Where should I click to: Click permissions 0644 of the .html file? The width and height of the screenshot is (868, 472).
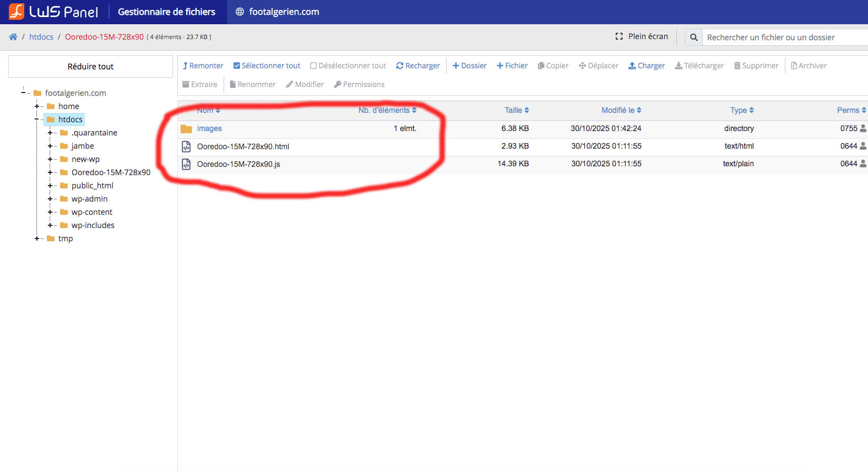[x=849, y=146]
